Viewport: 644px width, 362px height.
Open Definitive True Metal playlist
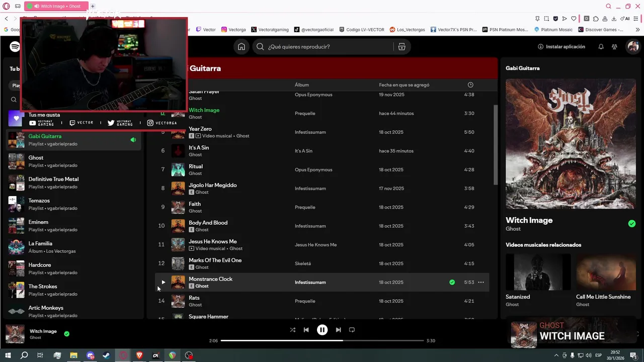click(73, 183)
